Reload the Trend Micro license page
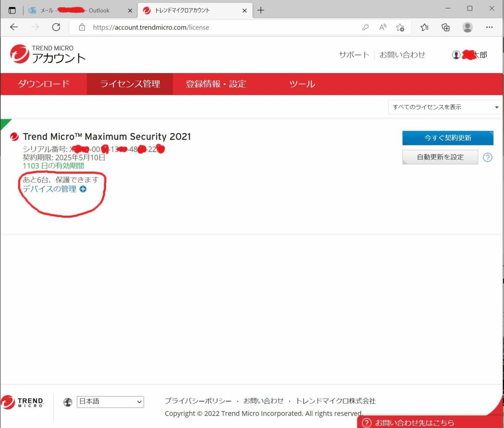The image size is (504, 428). pyautogui.click(x=56, y=27)
